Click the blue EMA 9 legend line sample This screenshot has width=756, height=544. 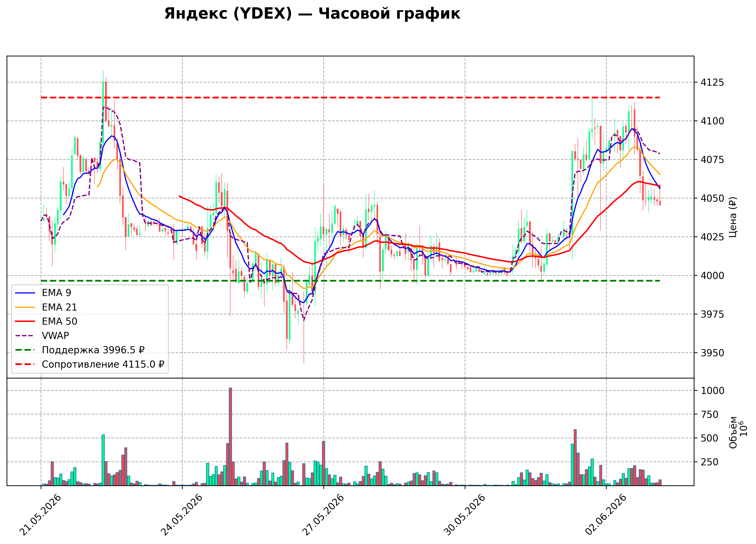point(25,293)
